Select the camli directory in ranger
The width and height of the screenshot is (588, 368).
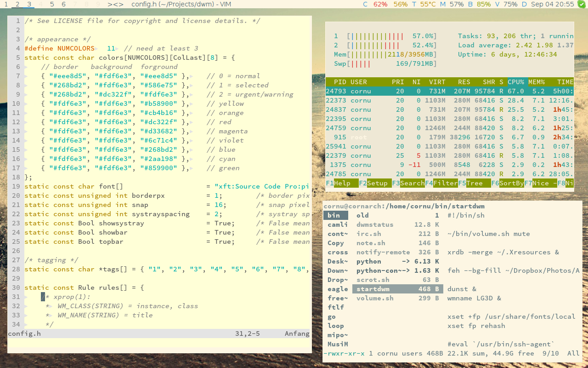click(x=338, y=224)
